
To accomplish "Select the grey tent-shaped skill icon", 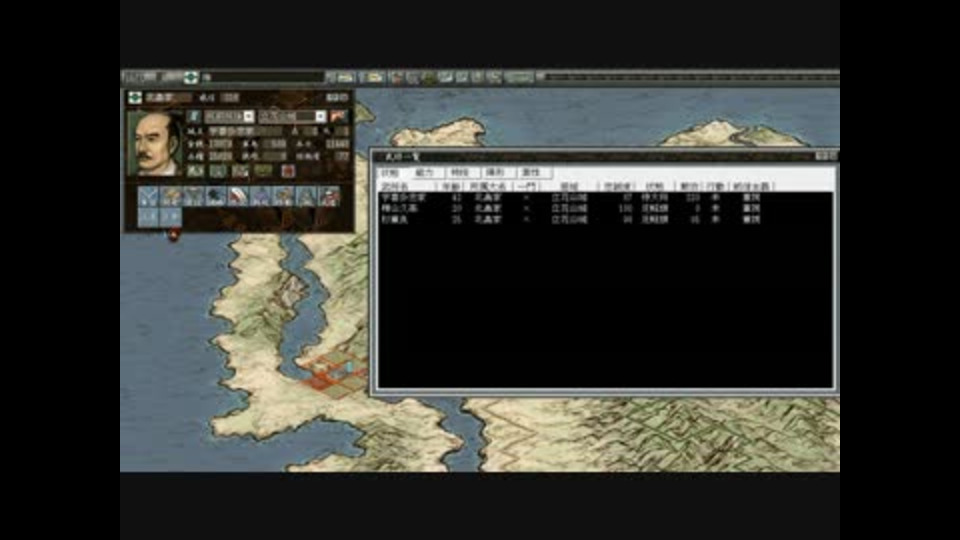I will (306, 196).
